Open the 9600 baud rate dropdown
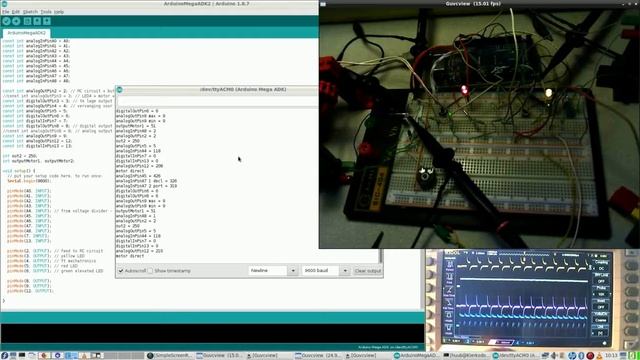Screen dimensions: 640x360 tap(326, 271)
